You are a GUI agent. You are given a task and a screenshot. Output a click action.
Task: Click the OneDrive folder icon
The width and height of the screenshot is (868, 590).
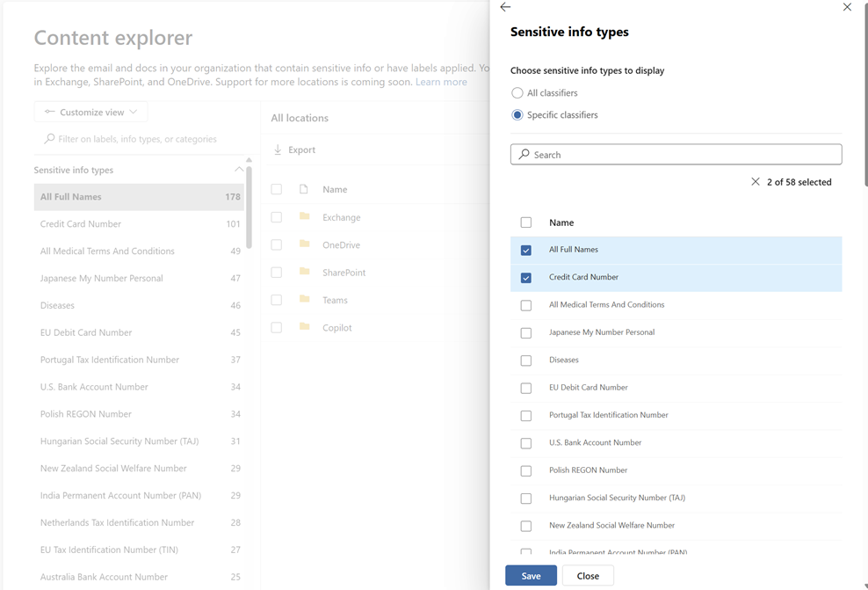coord(305,244)
